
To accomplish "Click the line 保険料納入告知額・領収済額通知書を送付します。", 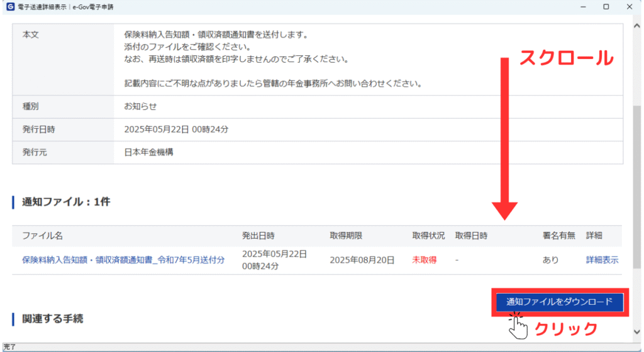I will pos(216,35).
